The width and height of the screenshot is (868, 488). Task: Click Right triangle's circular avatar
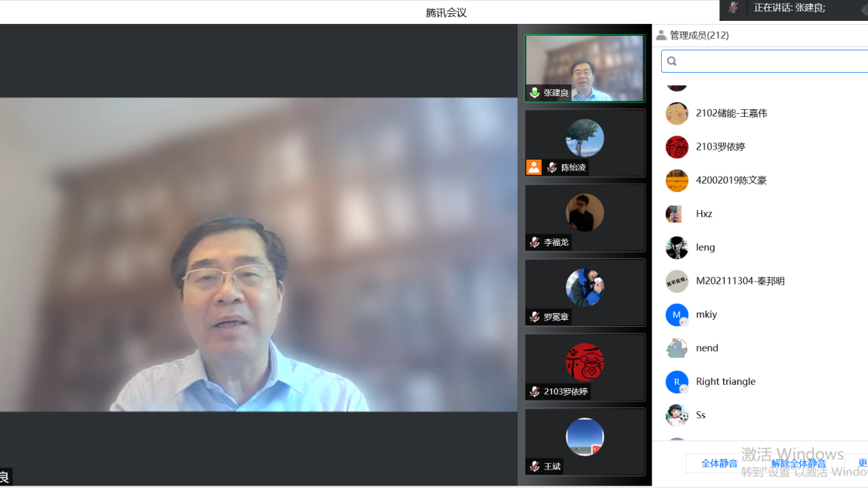click(x=677, y=381)
